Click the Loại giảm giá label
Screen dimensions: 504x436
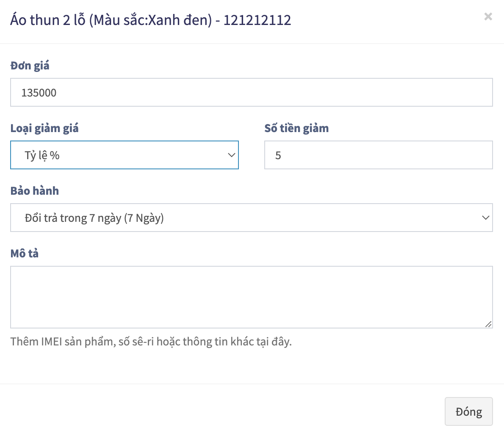[44, 128]
